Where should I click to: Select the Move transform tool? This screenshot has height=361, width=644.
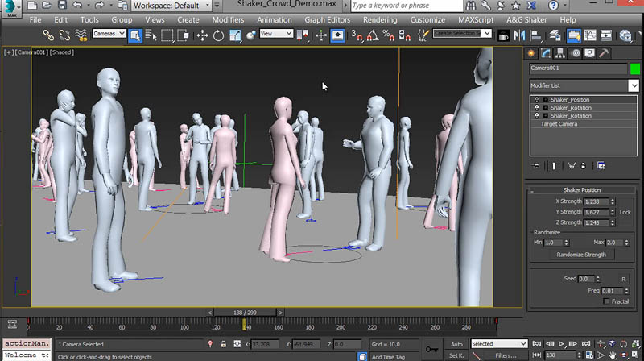(x=202, y=35)
